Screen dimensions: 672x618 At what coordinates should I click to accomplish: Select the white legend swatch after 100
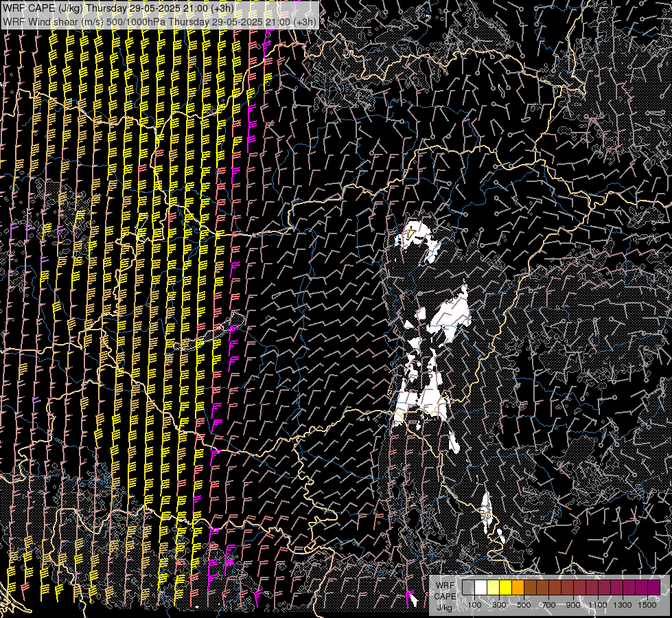481,587
